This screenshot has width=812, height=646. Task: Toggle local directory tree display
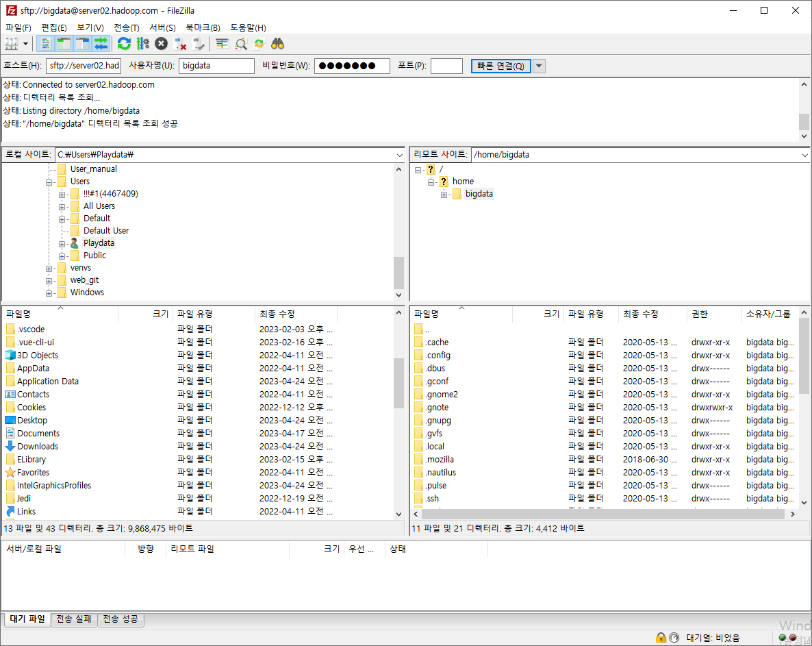pyautogui.click(x=64, y=44)
